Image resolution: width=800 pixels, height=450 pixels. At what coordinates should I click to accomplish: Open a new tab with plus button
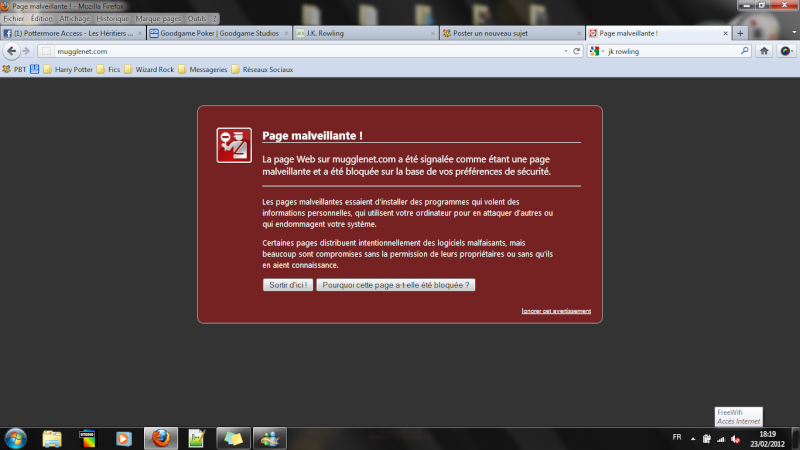(740, 33)
